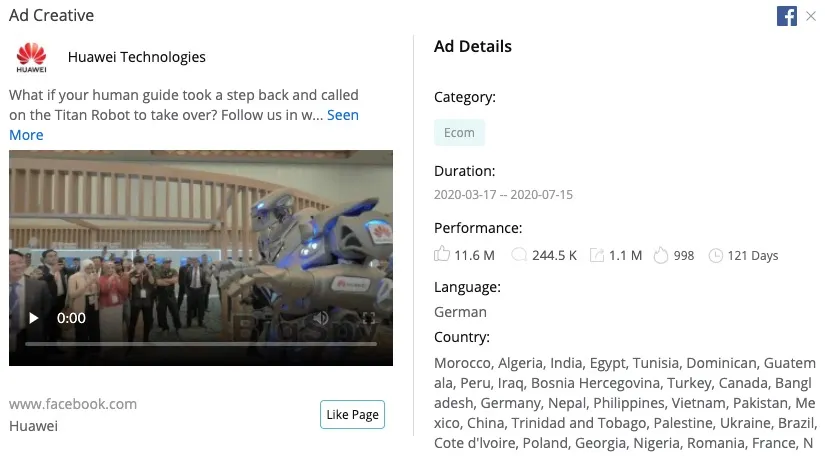The height and width of the screenshot is (456, 825).
Task: Click the clock days-running icon
Action: point(715,255)
